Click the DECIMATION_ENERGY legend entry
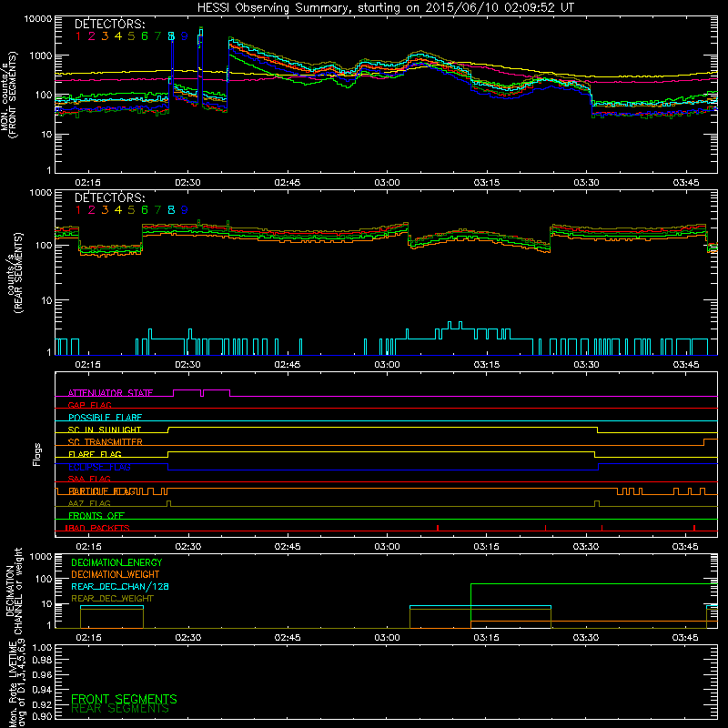 tap(116, 562)
